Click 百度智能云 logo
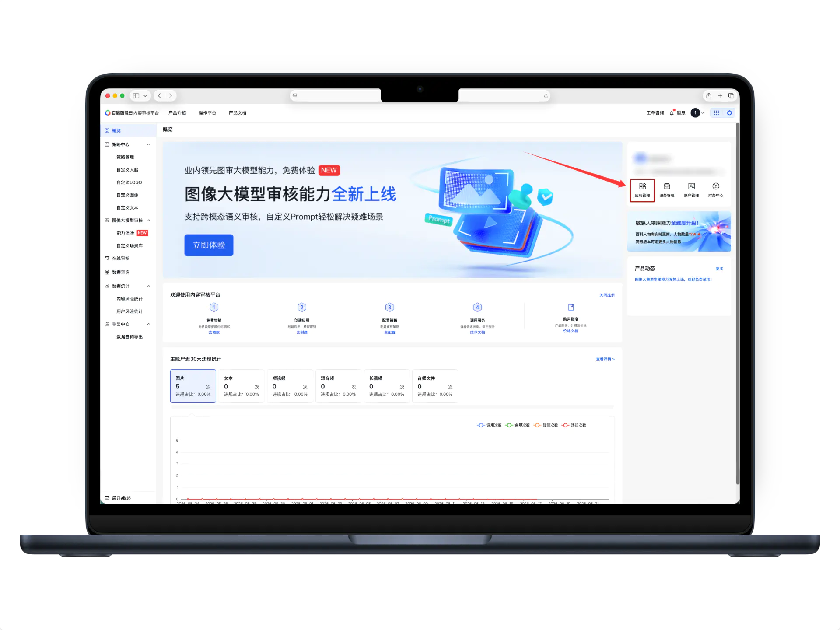The height and width of the screenshot is (630, 840). (119, 113)
